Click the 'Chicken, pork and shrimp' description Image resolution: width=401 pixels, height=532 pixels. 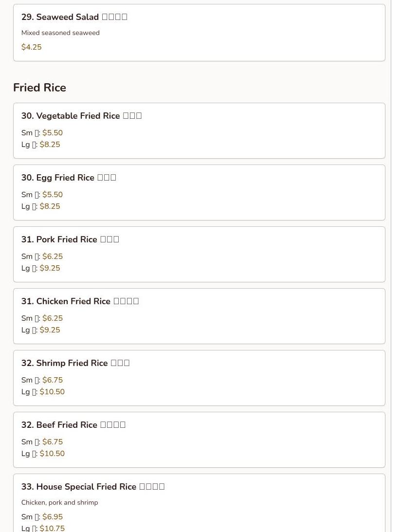(x=59, y=502)
